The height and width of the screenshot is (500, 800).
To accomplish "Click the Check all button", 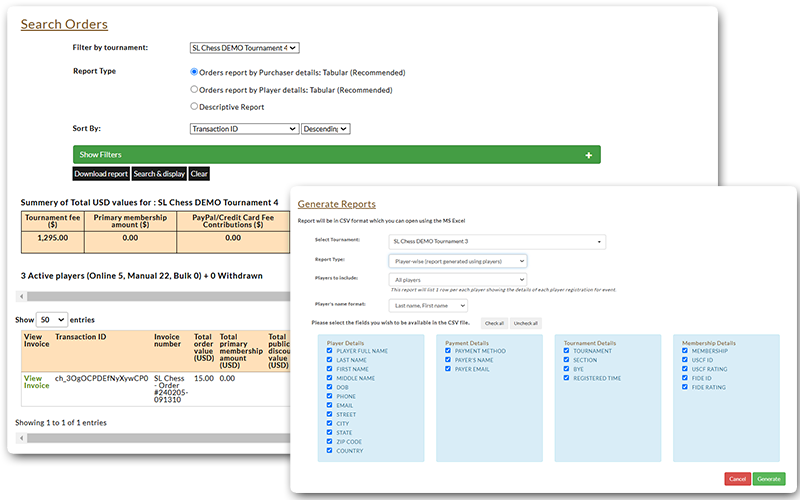I will pos(494,323).
